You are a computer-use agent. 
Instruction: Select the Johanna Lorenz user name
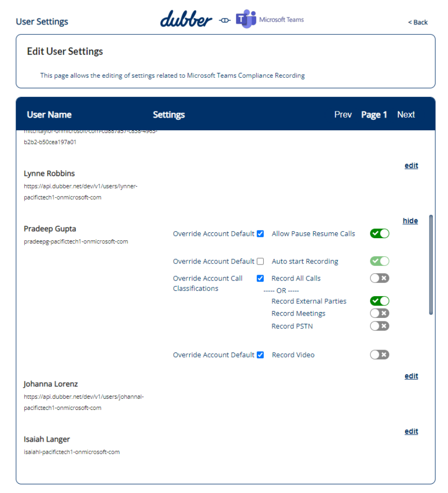(51, 384)
